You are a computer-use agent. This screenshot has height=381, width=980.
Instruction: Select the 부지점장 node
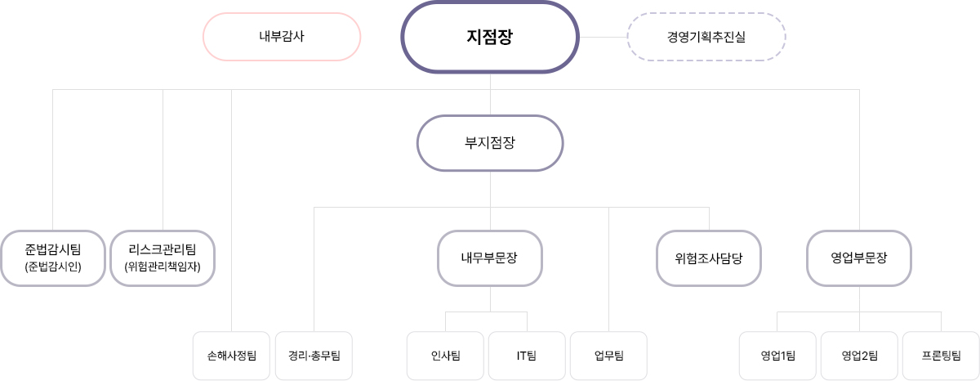tap(490, 142)
